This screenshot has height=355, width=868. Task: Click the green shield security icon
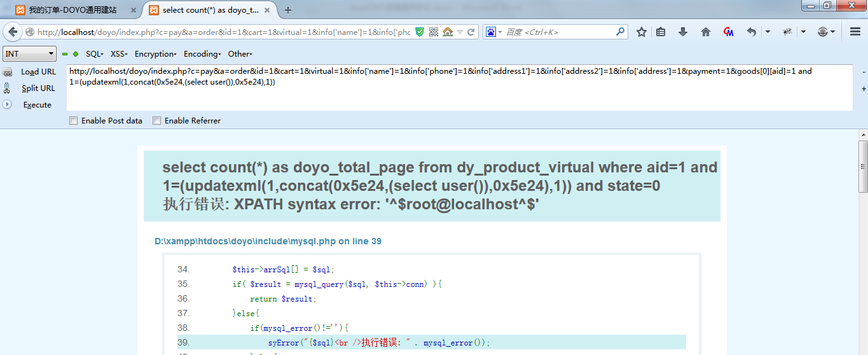click(420, 32)
